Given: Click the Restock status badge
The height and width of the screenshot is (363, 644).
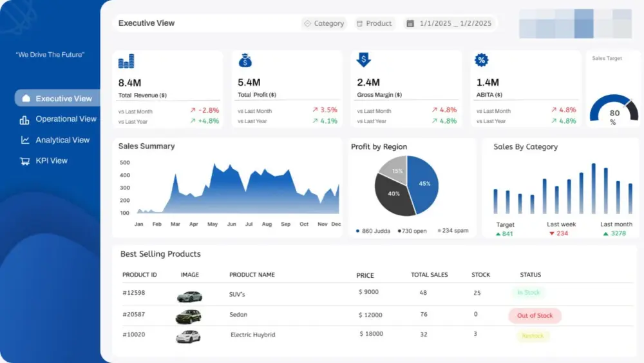Looking at the screenshot, I should pos(533,336).
